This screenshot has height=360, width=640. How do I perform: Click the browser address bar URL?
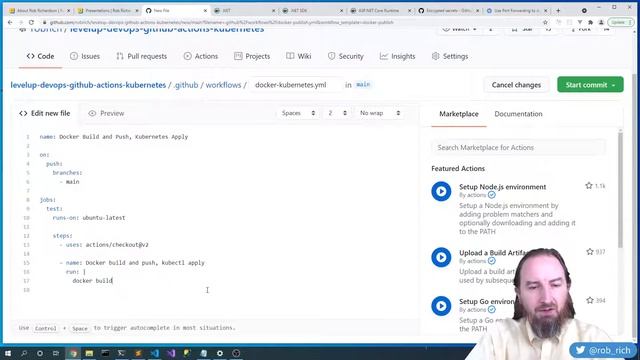[x=222, y=22]
